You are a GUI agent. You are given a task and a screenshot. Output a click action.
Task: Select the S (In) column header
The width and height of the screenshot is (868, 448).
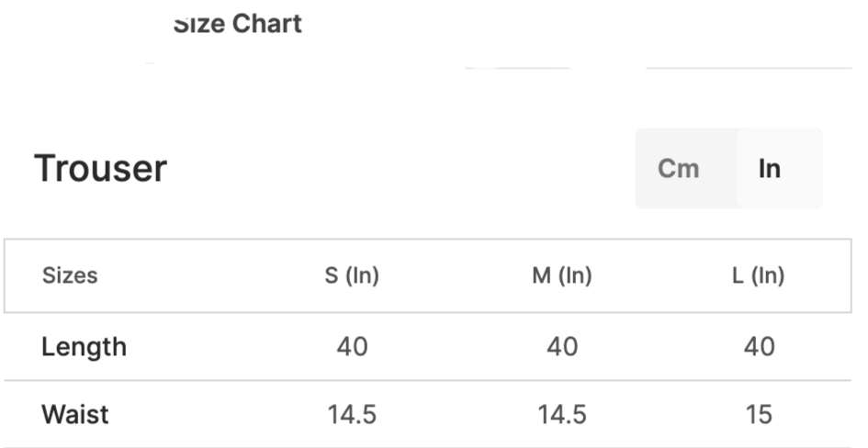point(352,275)
